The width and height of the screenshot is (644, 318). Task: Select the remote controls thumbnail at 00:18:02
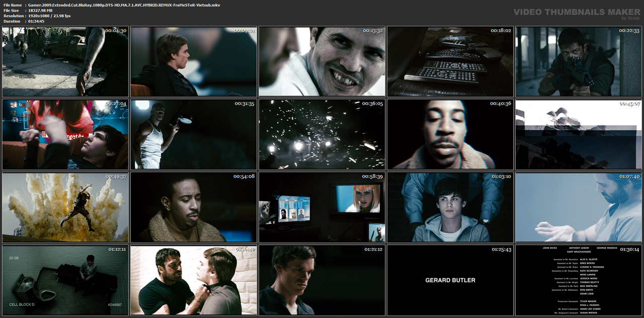[450, 61]
